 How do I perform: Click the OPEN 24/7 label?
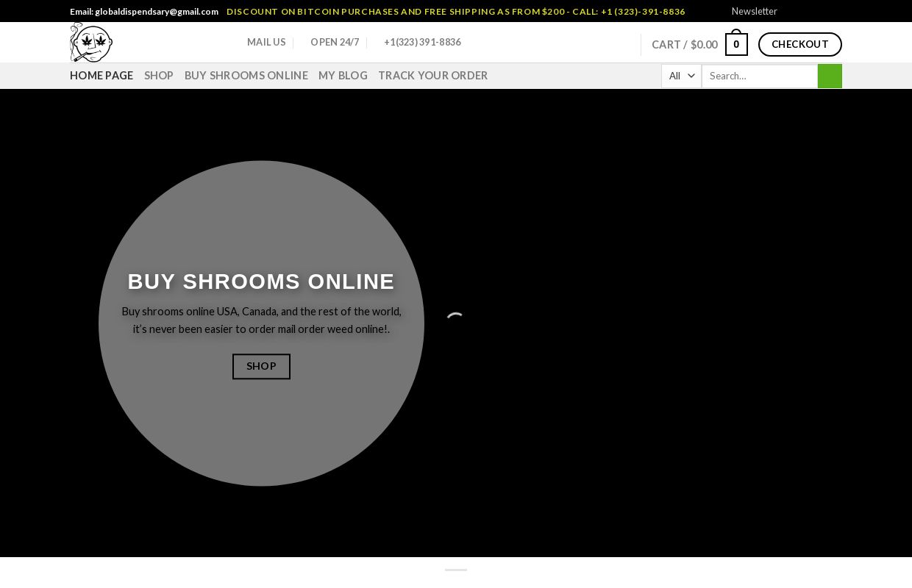click(x=334, y=42)
